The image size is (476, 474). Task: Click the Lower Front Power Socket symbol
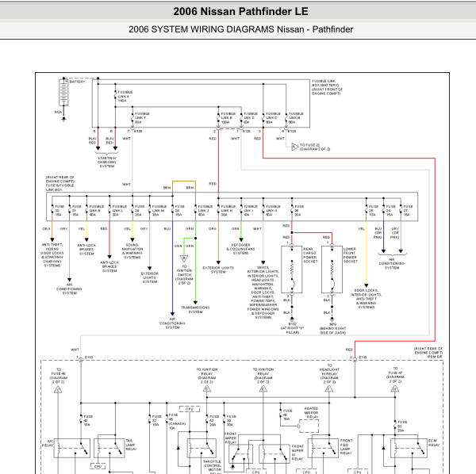coord(328,274)
